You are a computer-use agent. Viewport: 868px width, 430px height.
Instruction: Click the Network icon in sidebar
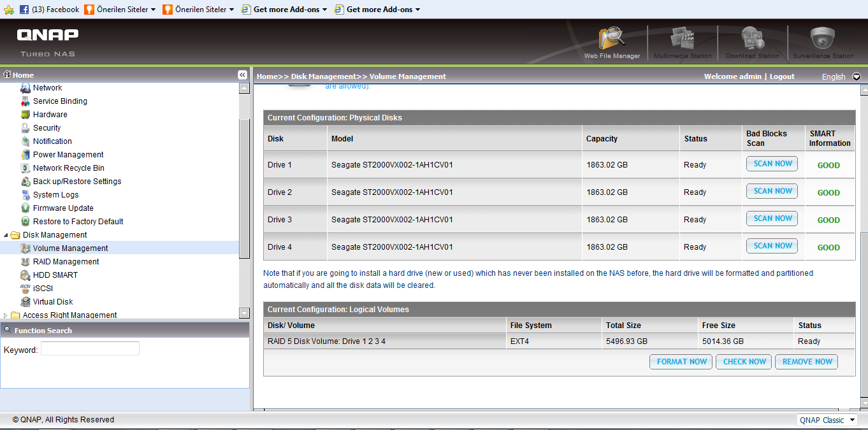25,88
